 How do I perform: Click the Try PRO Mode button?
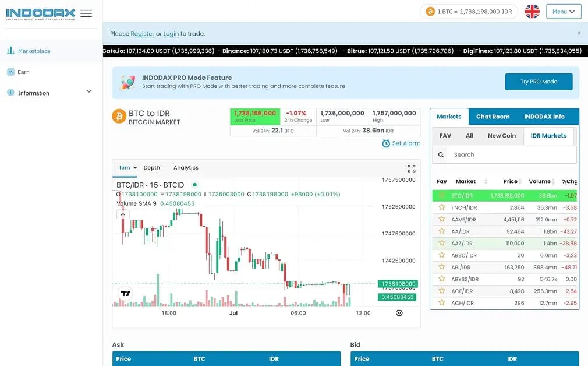point(538,82)
